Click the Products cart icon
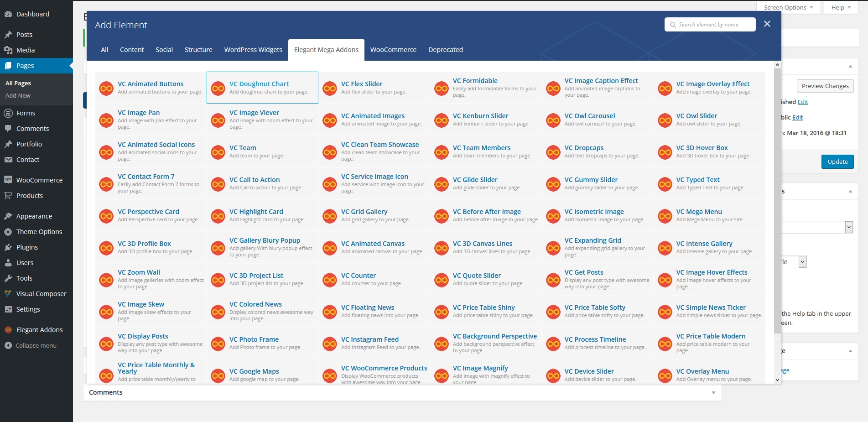Screen dimensions: 868x422 pyautogui.click(x=8, y=196)
